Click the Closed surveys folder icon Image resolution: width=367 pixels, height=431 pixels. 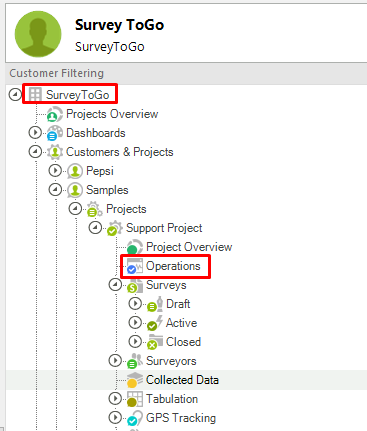pyautogui.click(x=155, y=342)
